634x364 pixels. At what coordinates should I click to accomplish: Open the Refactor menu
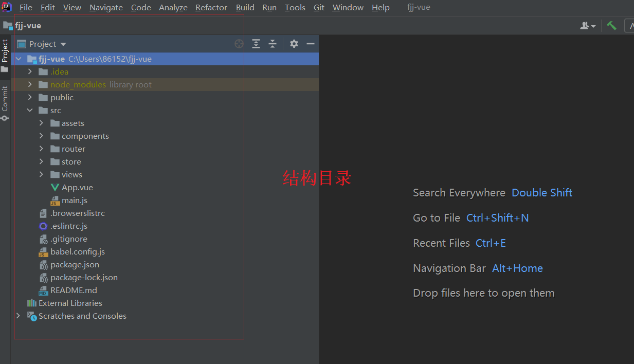pyautogui.click(x=211, y=8)
